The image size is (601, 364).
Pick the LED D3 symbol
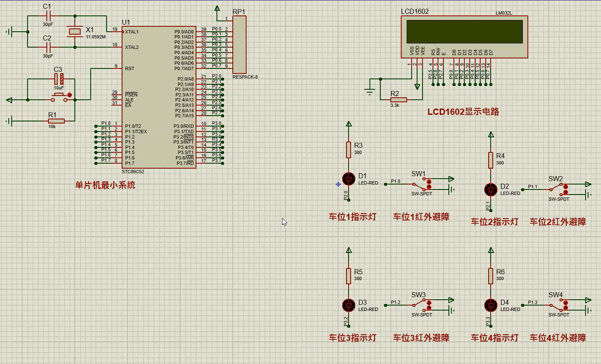(349, 306)
